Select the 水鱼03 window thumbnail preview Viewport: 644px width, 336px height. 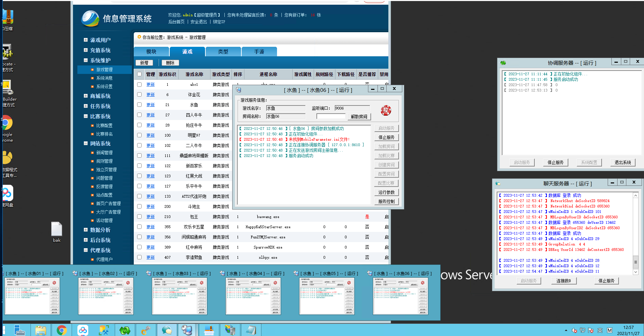(x=180, y=296)
